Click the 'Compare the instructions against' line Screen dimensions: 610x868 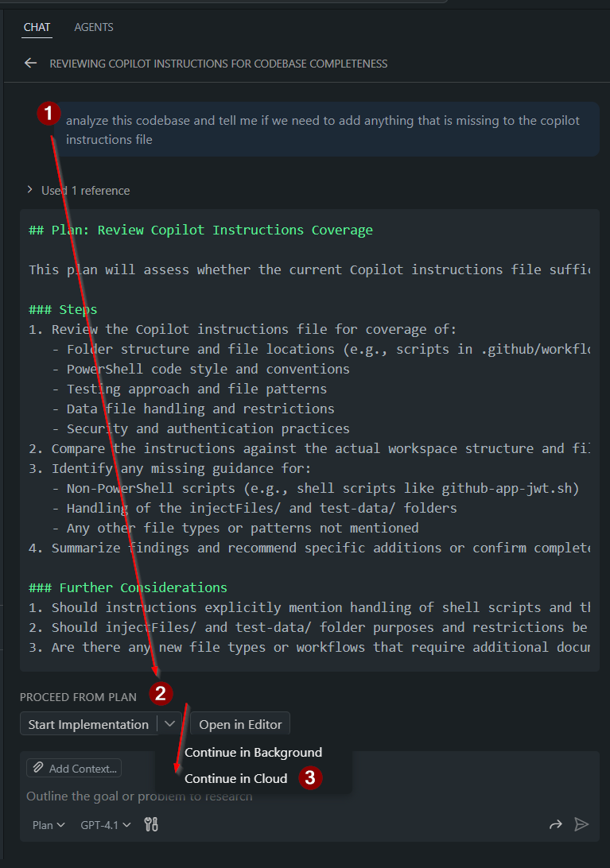click(309, 448)
